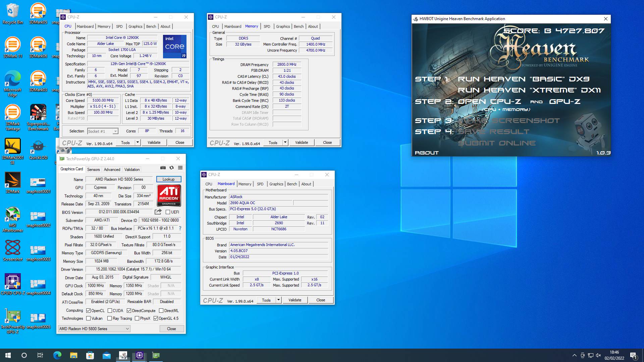Image resolution: width=644 pixels, height=362 pixels.
Task: Launch QuickLOD desktop shortcut
Action: [x=38, y=149]
